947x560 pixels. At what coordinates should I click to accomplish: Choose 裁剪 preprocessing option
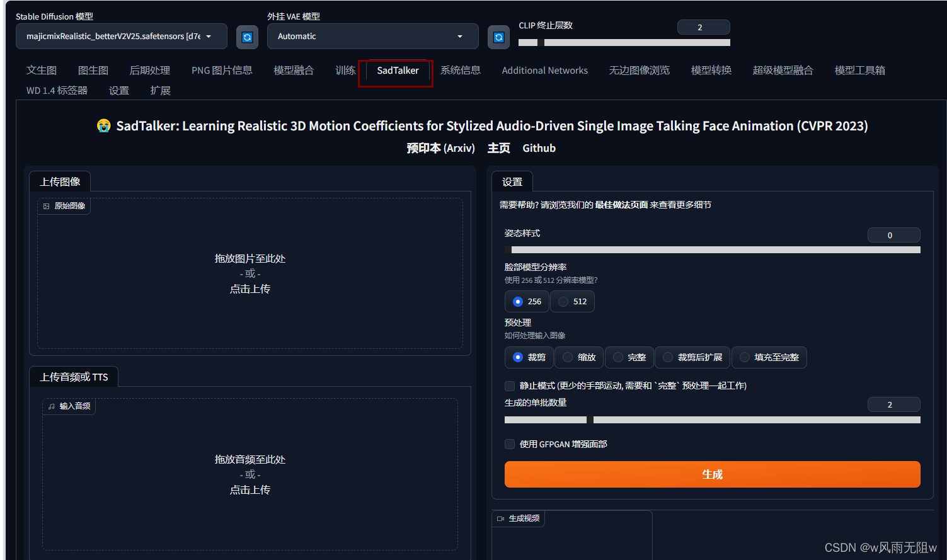pos(529,357)
